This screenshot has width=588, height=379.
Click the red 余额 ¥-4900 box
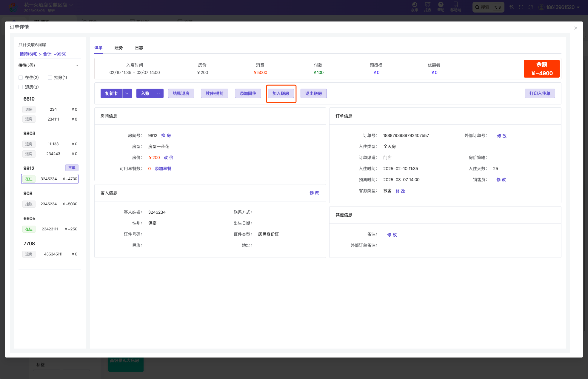(542, 69)
